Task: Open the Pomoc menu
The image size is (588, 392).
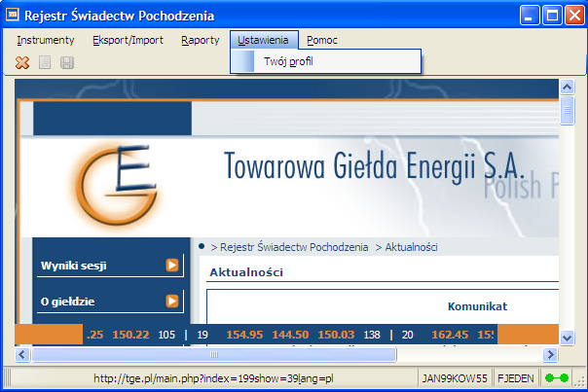Action: point(322,40)
